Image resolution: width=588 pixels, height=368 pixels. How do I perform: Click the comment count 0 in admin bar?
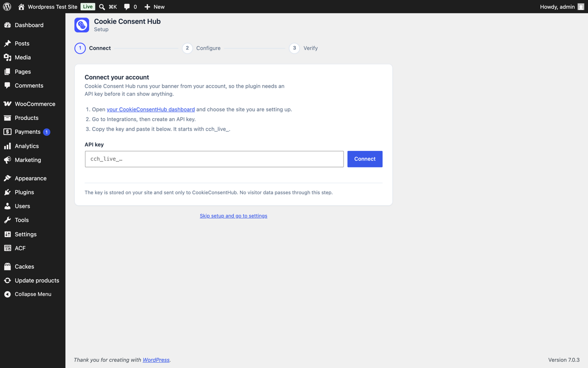135,7
